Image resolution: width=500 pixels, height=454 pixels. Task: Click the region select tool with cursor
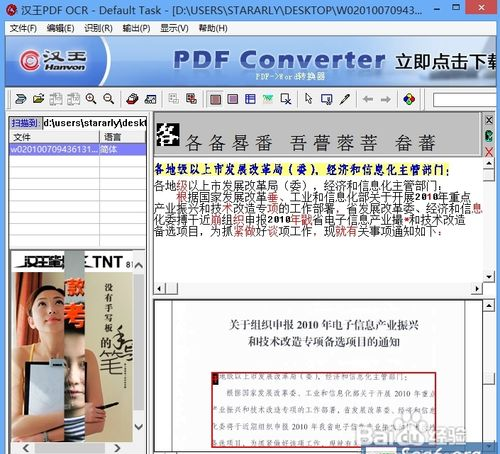click(326, 99)
